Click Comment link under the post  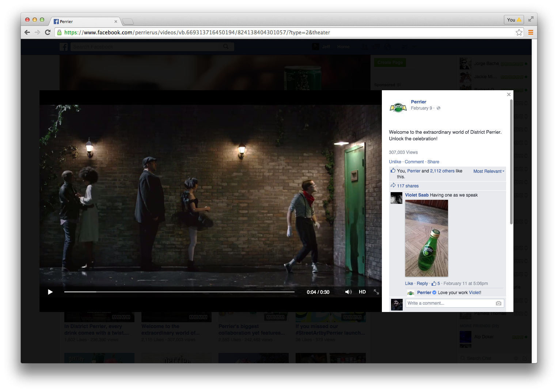[414, 162]
